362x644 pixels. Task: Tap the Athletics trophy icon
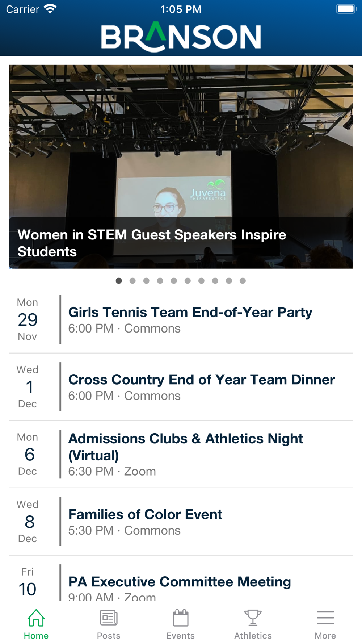coord(253,618)
